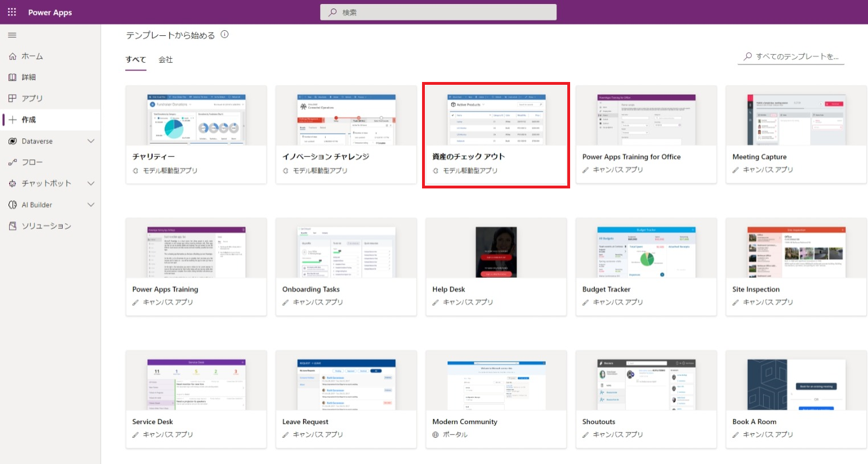The width and height of the screenshot is (868, 464).
Task: Open アプリ in the sidebar
Action: 50,98
